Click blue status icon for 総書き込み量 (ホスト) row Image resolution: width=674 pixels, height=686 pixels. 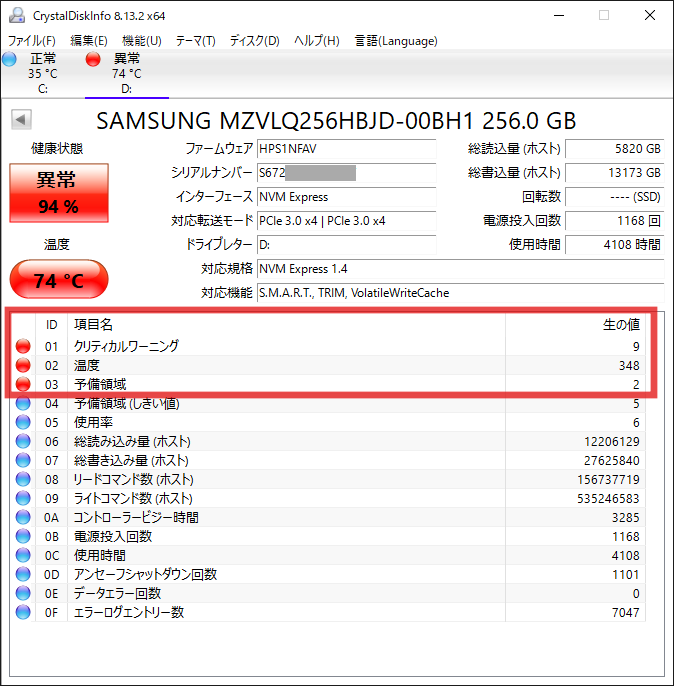(23, 460)
